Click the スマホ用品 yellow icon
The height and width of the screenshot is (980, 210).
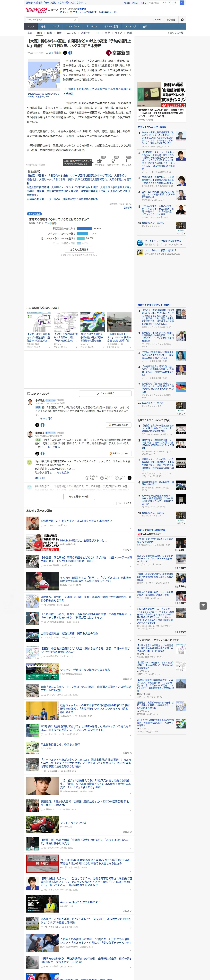coord(140,252)
